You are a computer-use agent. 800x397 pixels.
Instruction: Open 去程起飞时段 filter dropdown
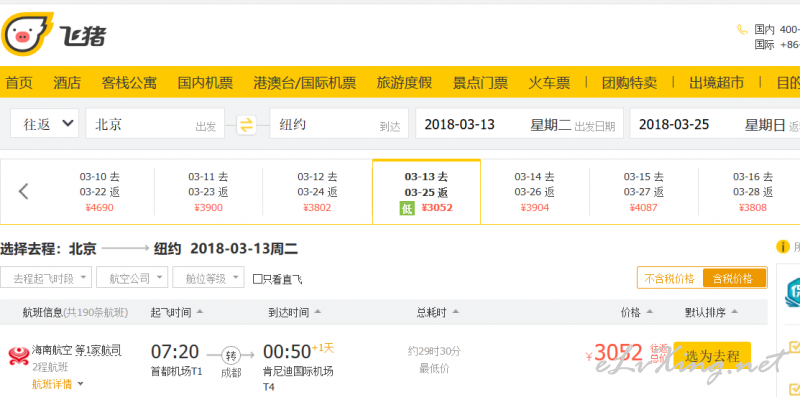46,278
